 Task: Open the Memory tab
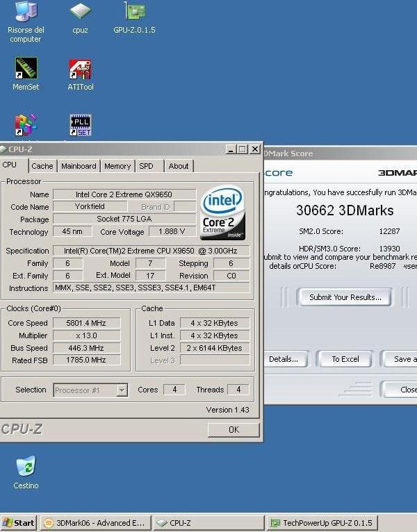pos(117,166)
